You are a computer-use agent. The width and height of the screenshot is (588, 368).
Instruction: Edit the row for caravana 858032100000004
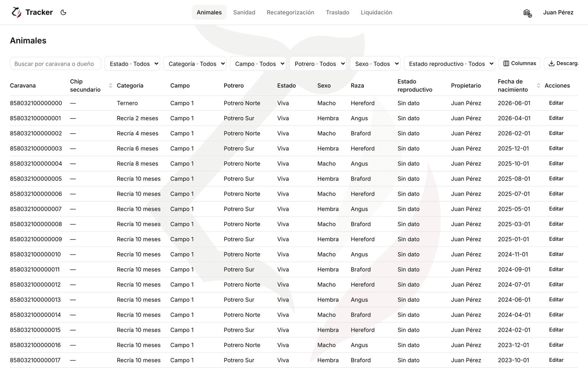(x=556, y=163)
